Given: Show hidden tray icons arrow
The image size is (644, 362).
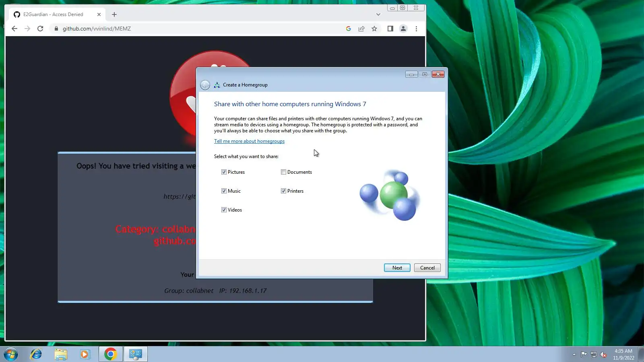Looking at the screenshot, I should point(574,354).
